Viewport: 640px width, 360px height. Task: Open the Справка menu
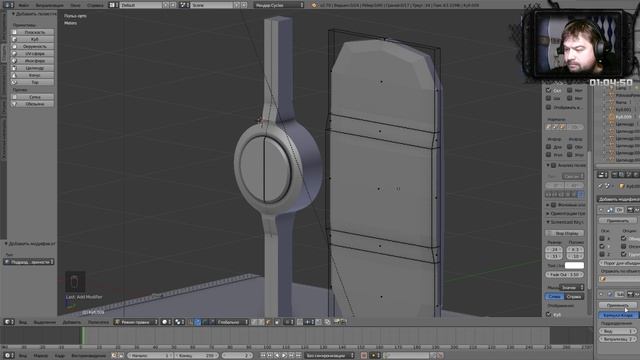click(x=96, y=5)
